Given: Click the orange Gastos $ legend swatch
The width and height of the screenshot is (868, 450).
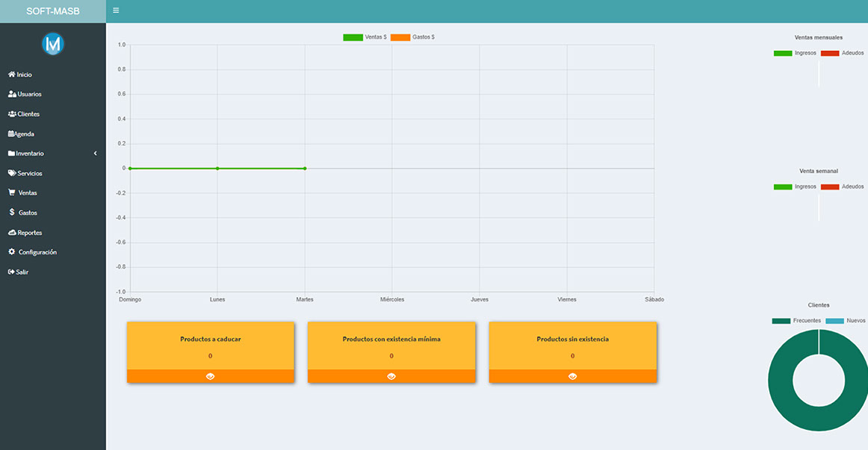Looking at the screenshot, I should click(x=400, y=37).
